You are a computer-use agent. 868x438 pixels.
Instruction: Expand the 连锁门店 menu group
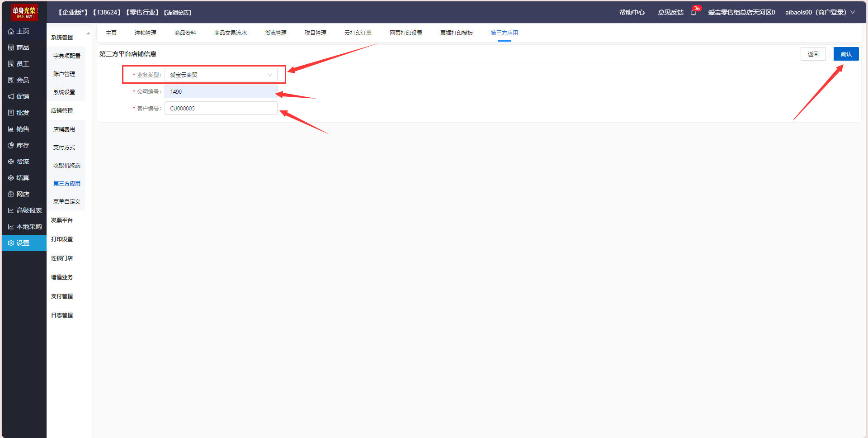tap(62, 258)
